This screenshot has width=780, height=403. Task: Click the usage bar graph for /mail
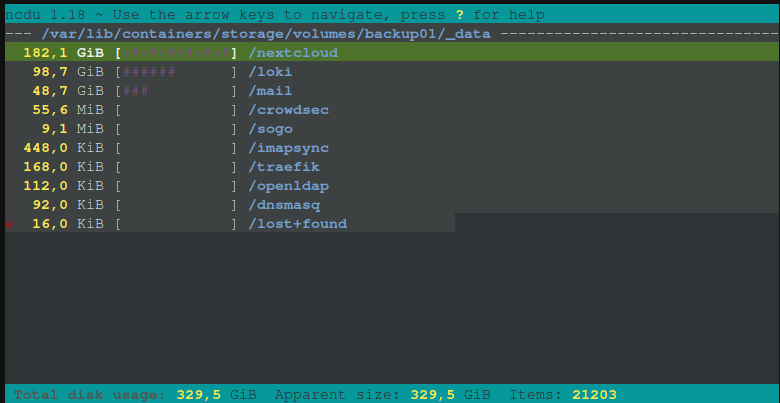[176, 91]
